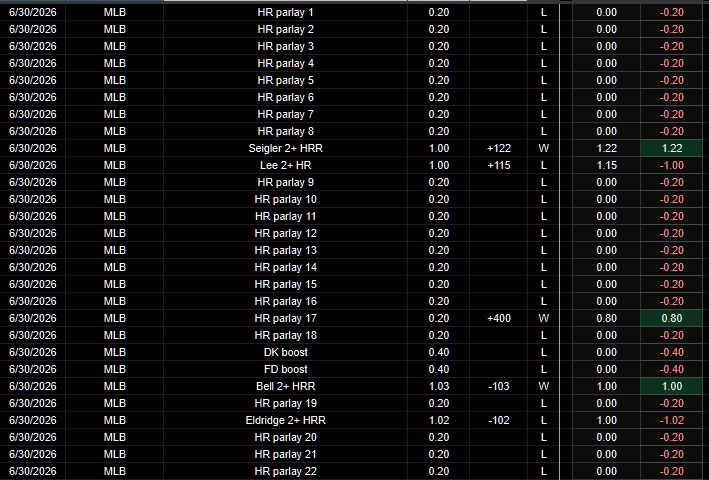709x480 pixels.
Task: Select the red -1.02 loss cell
Action: pyautogui.click(x=671, y=420)
